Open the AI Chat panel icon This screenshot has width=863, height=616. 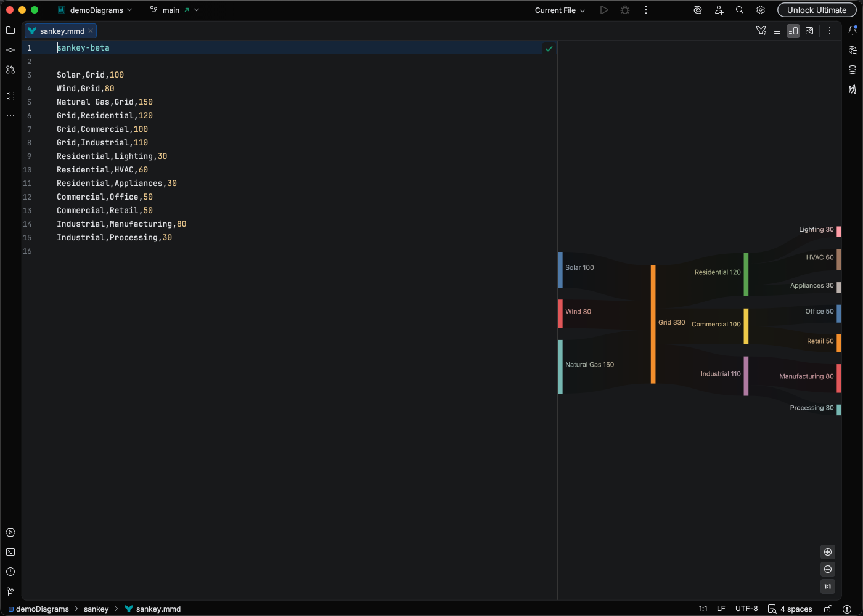pyautogui.click(x=853, y=51)
